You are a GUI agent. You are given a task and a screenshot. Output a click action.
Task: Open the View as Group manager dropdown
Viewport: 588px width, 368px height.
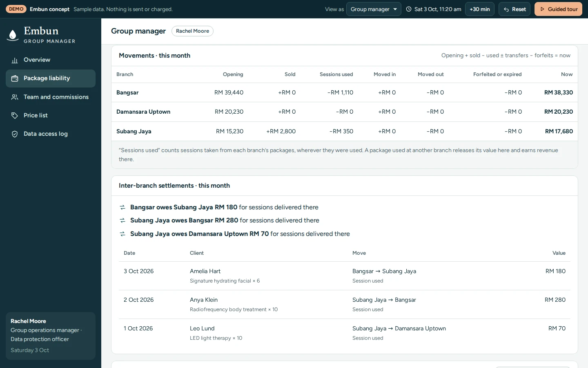pos(374,9)
